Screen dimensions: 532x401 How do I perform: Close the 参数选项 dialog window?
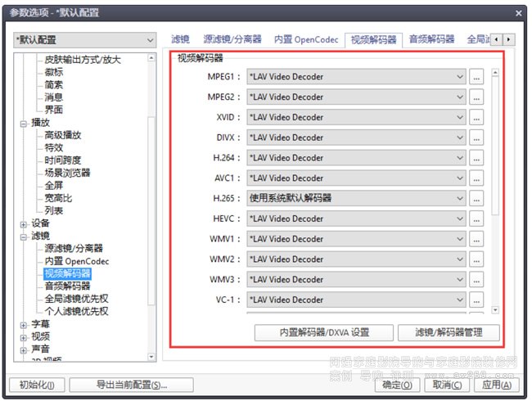click(519, 12)
